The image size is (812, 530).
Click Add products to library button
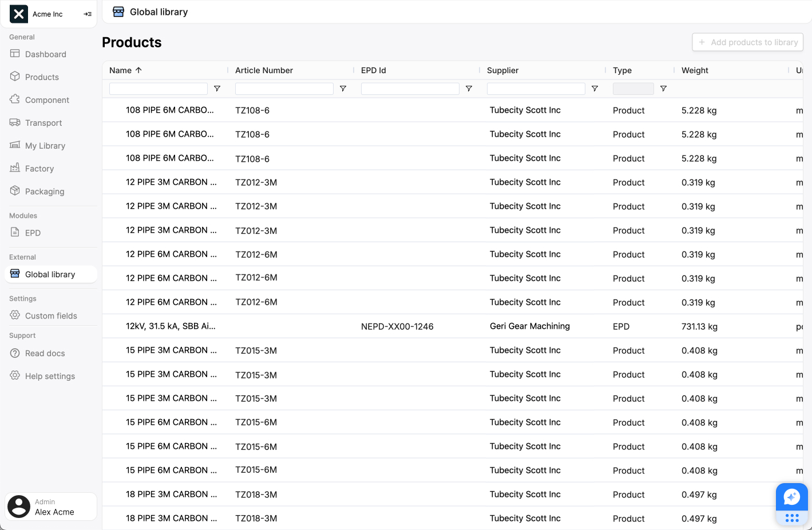pos(747,42)
